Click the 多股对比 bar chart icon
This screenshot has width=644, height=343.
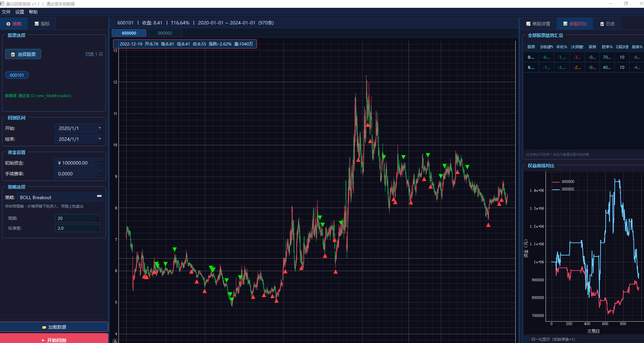tap(565, 24)
